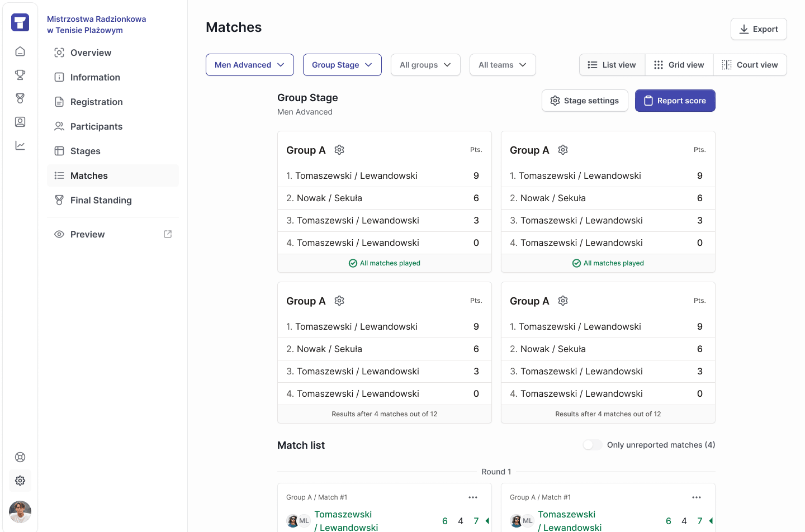This screenshot has width=805, height=532.
Task: Toggle Only unreported matches switch
Action: click(593, 445)
